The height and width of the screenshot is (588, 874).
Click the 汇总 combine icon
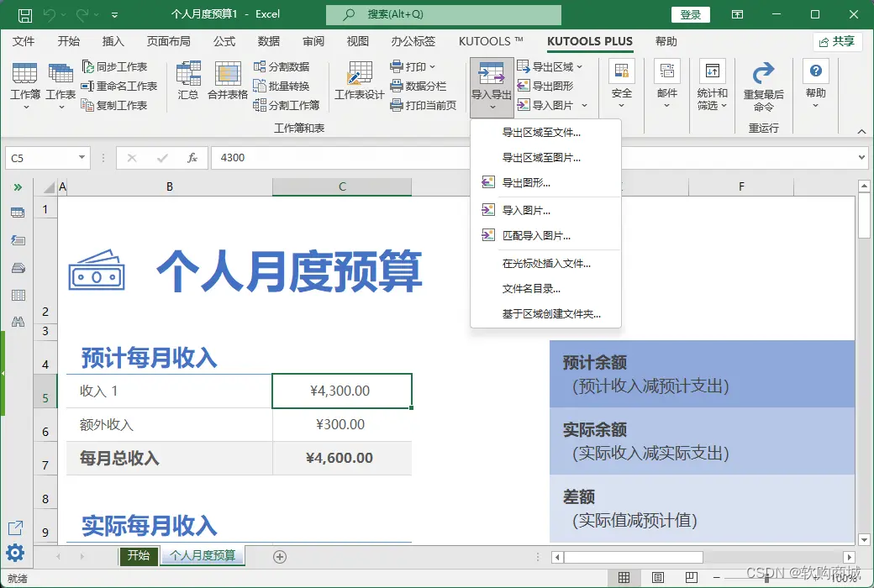click(188, 81)
